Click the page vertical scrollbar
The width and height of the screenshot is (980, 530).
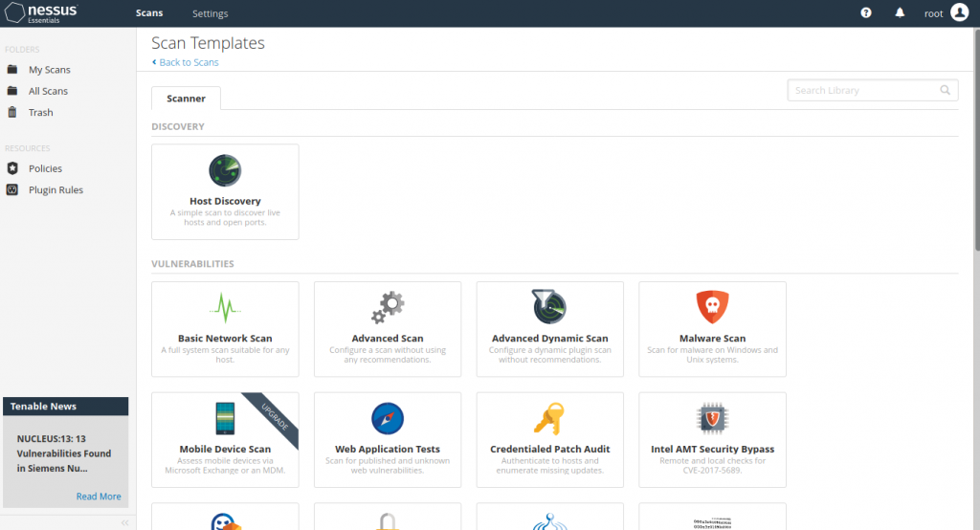point(976,140)
